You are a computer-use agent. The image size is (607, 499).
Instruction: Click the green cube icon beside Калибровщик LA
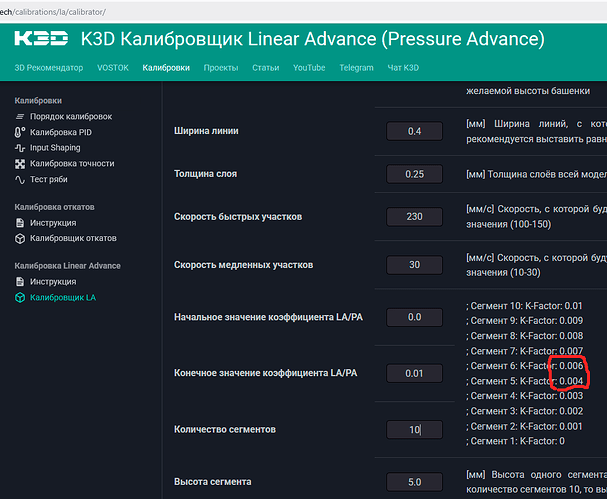tap(20, 297)
